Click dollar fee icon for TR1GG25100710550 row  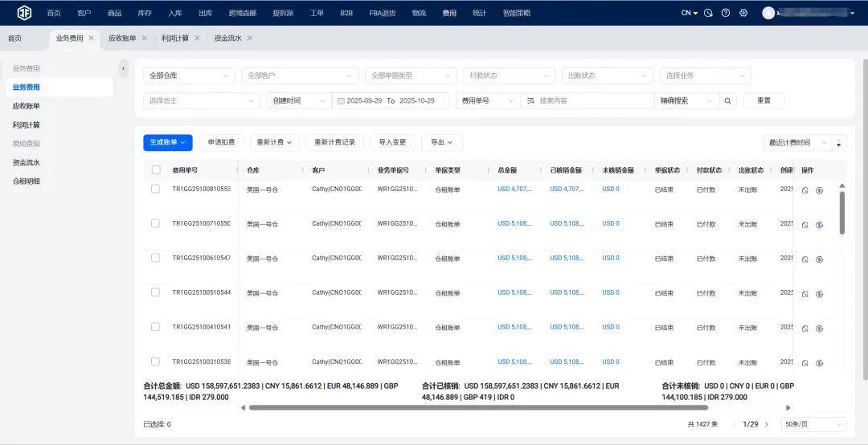tap(819, 225)
